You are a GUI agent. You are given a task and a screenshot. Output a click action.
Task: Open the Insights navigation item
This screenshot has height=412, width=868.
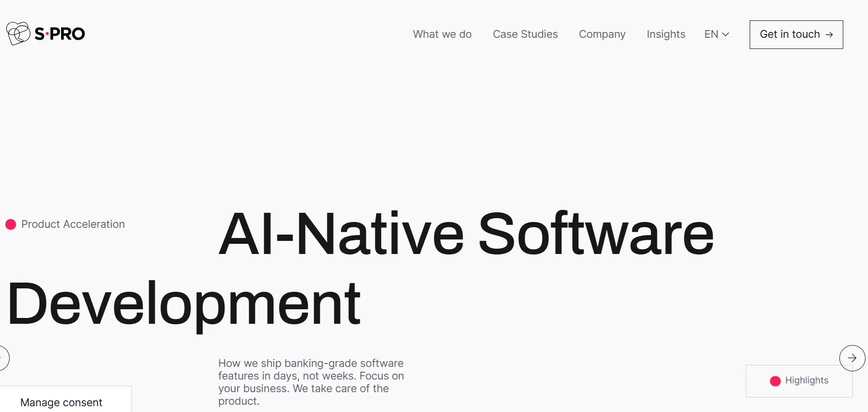(x=666, y=34)
